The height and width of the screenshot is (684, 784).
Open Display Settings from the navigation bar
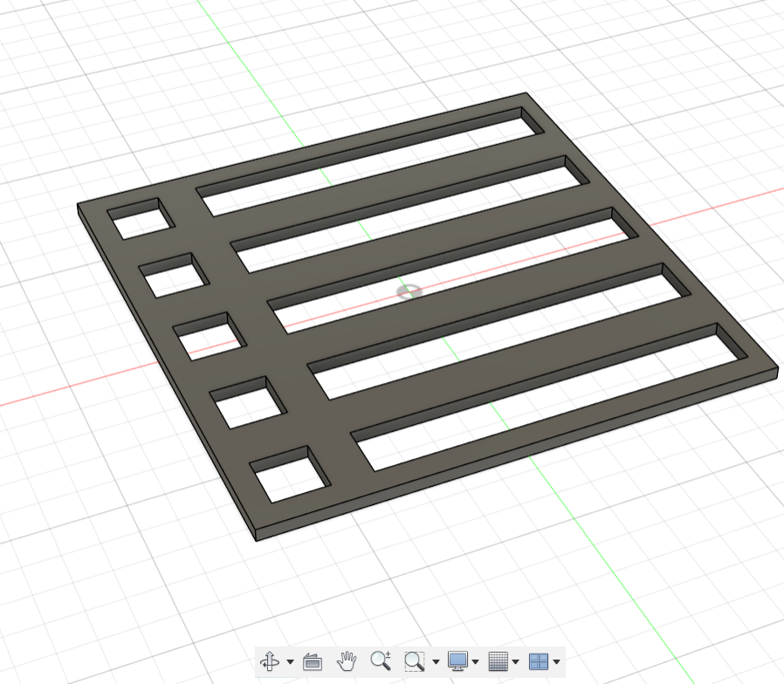click(457, 661)
